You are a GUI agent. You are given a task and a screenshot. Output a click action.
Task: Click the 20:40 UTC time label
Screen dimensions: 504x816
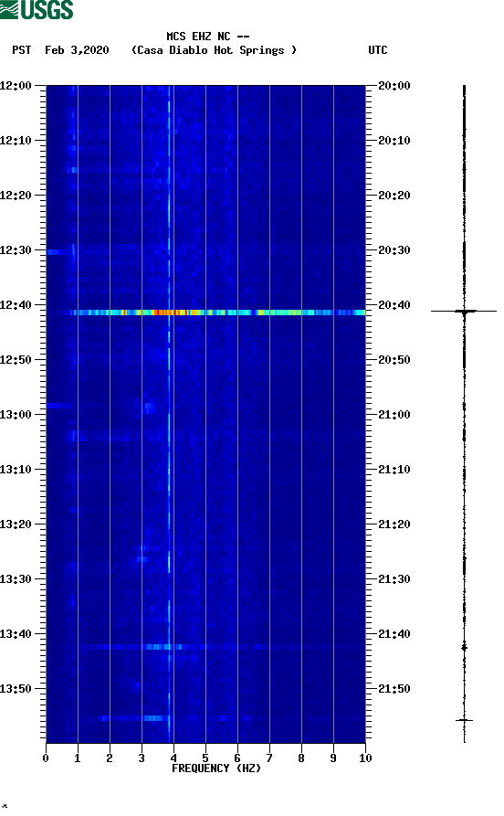pos(394,305)
